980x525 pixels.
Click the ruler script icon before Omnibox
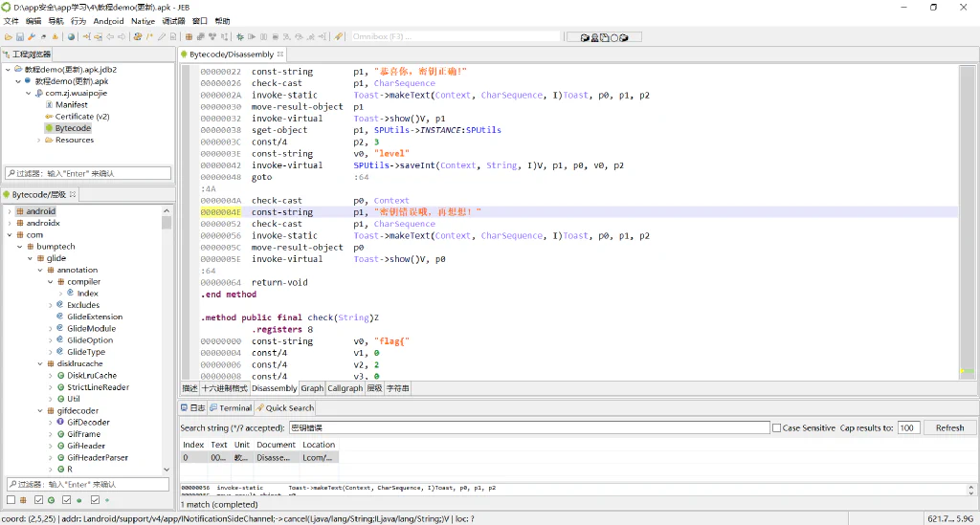tap(338, 37)
